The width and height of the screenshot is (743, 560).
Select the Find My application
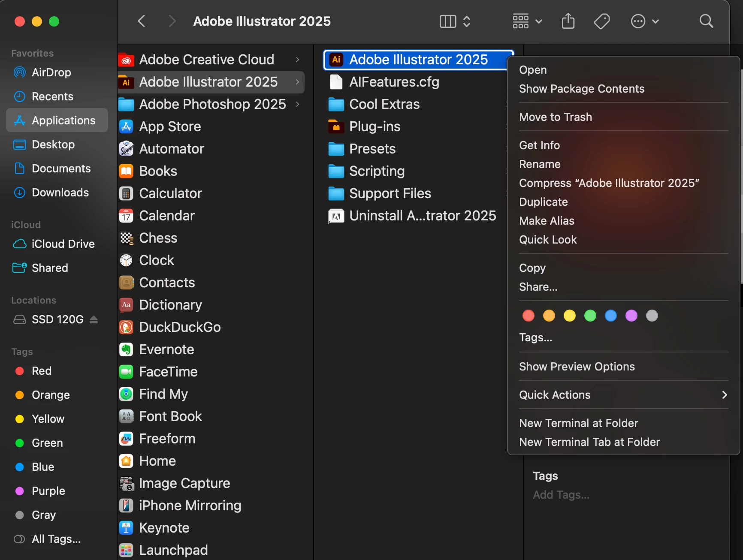[x=211, y=394]
